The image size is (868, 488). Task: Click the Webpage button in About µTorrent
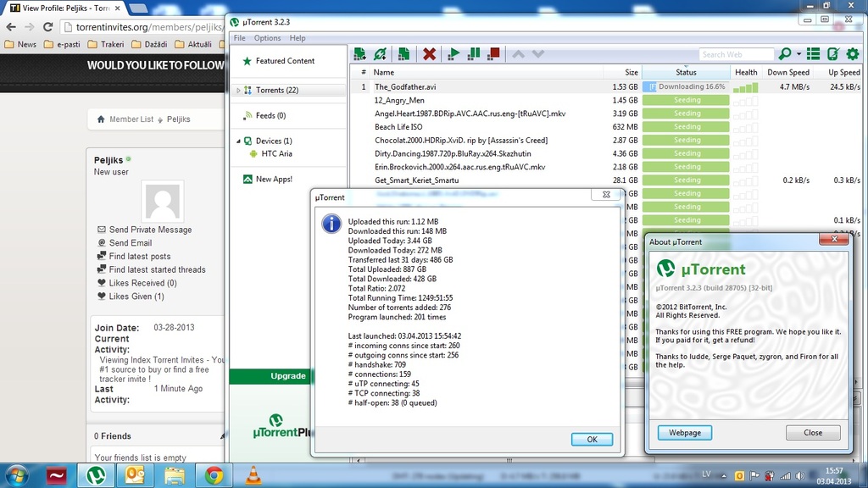click(685, 432)
